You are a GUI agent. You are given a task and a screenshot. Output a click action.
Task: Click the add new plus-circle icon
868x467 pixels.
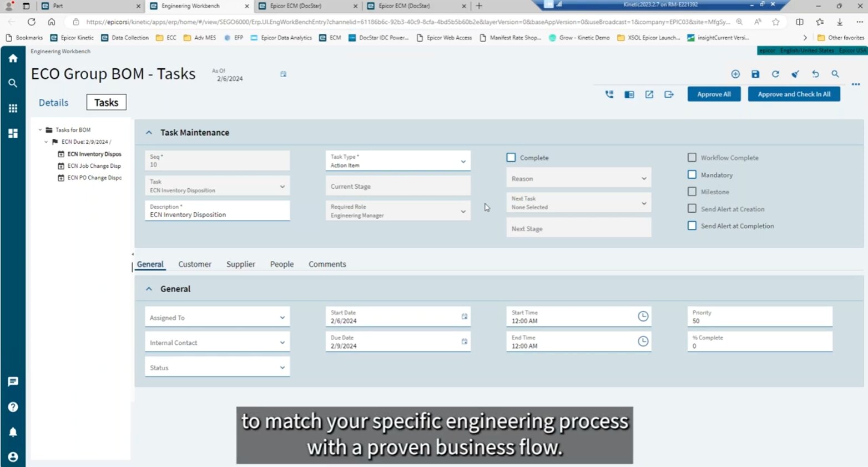pyautogui.click(x=735, y=74)
